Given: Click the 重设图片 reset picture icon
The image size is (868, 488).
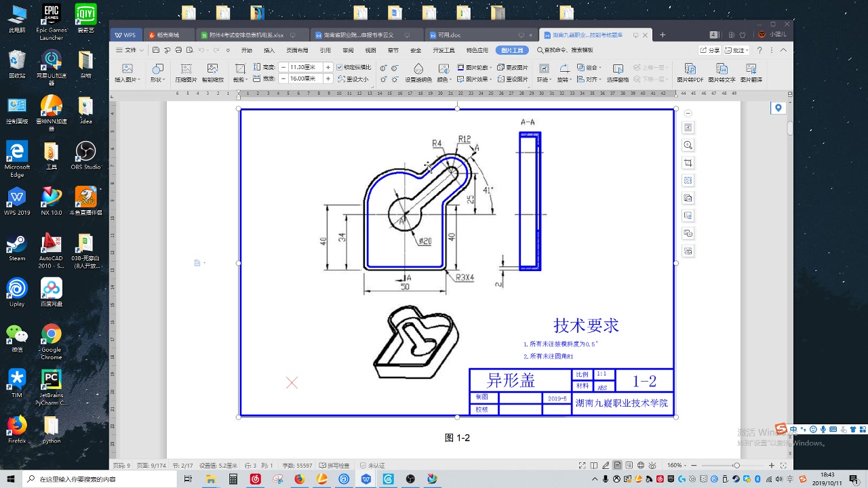Looking at the screenshot, I should click(517, 79).
